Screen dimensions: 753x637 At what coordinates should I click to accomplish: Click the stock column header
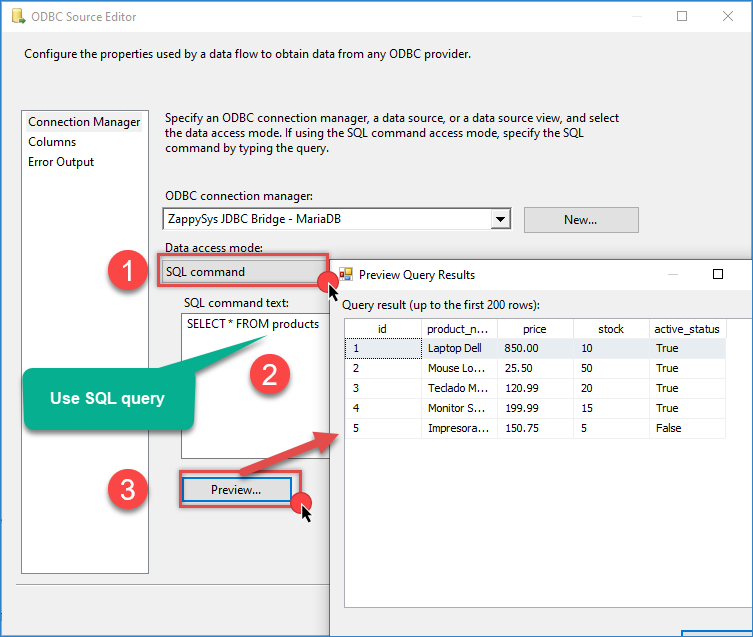(x=610, y=329)
